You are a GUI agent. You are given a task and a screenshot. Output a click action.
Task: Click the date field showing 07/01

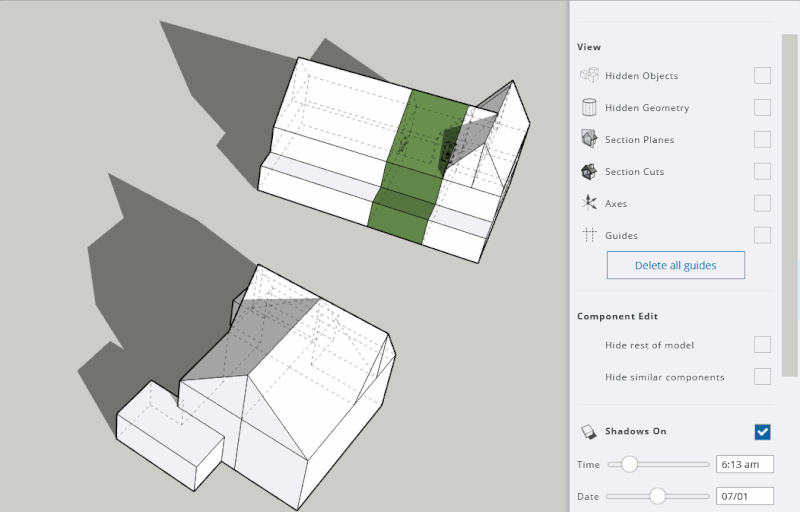coord(744,496)
